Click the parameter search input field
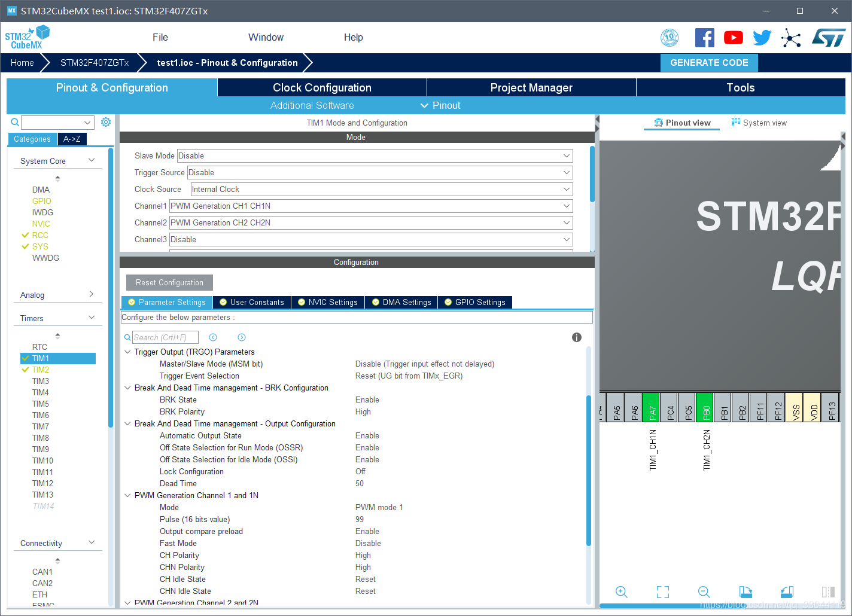 pyautogui.click(x=165, y=337)
